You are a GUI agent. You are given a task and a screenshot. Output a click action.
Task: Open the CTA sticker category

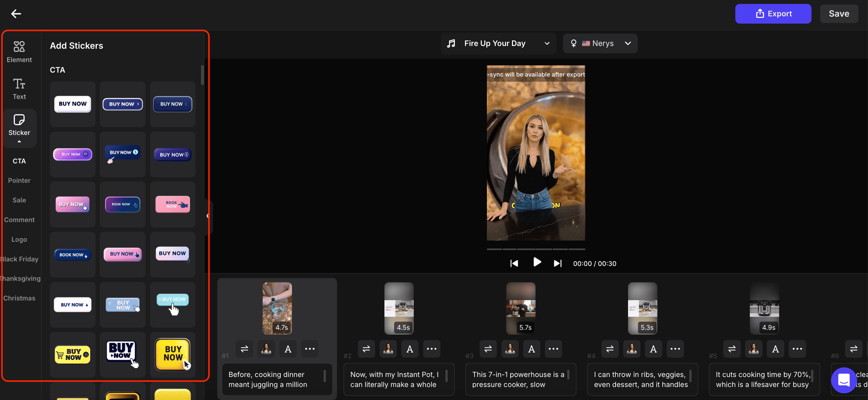click(x=19, y=161)
